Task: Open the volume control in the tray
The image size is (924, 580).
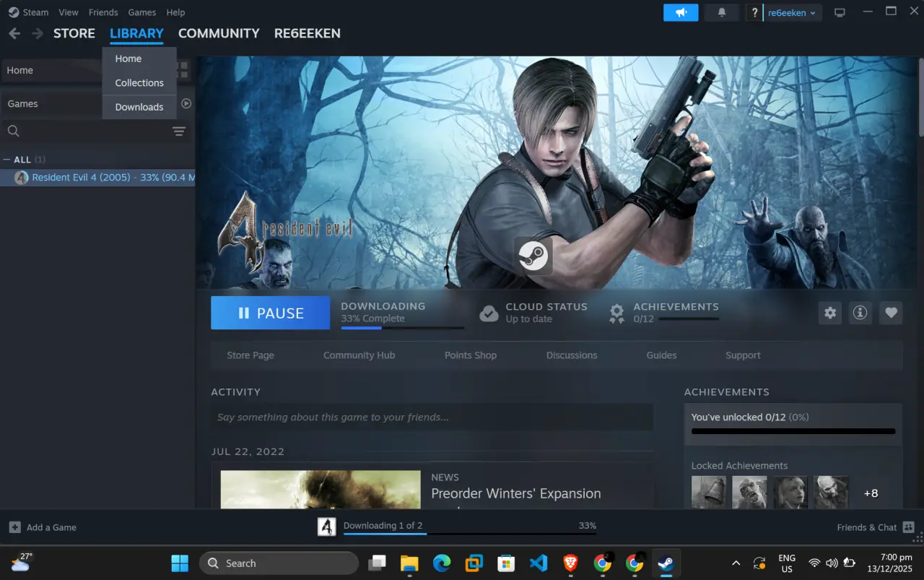Action: click(x=832, y=563)
